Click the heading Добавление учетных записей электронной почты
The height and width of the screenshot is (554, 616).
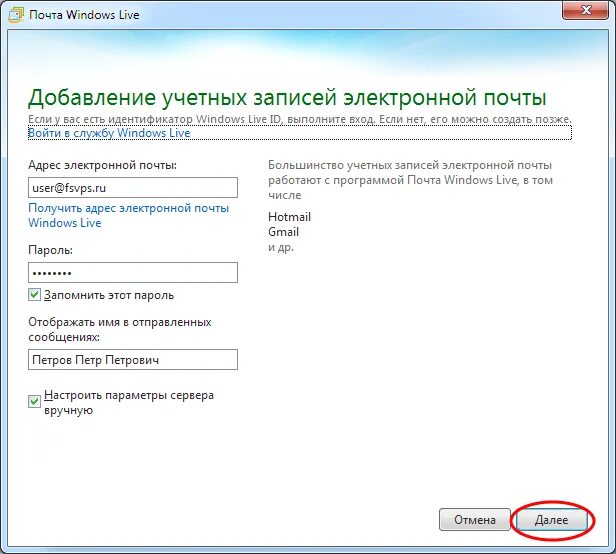[x=287, y=97]
